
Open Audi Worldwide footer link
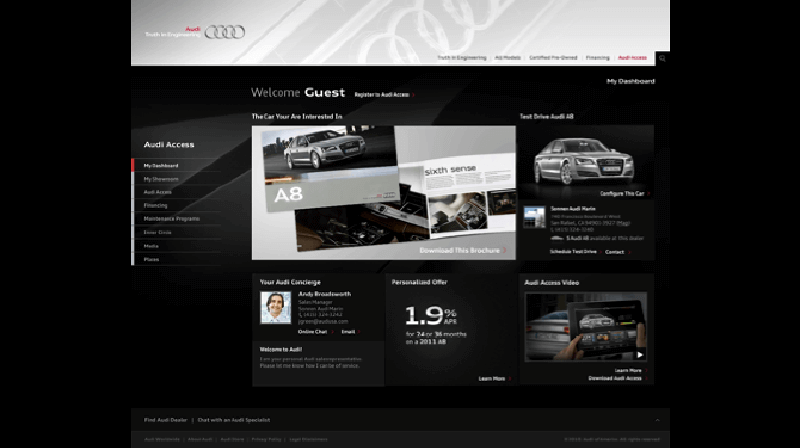162,439
